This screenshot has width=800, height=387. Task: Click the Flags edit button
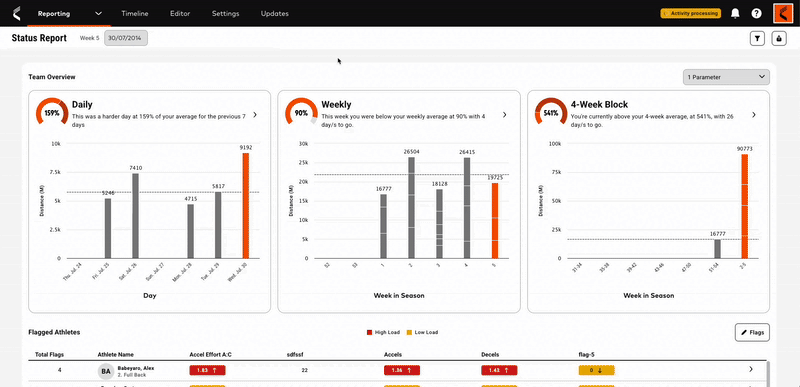[752, 332]
